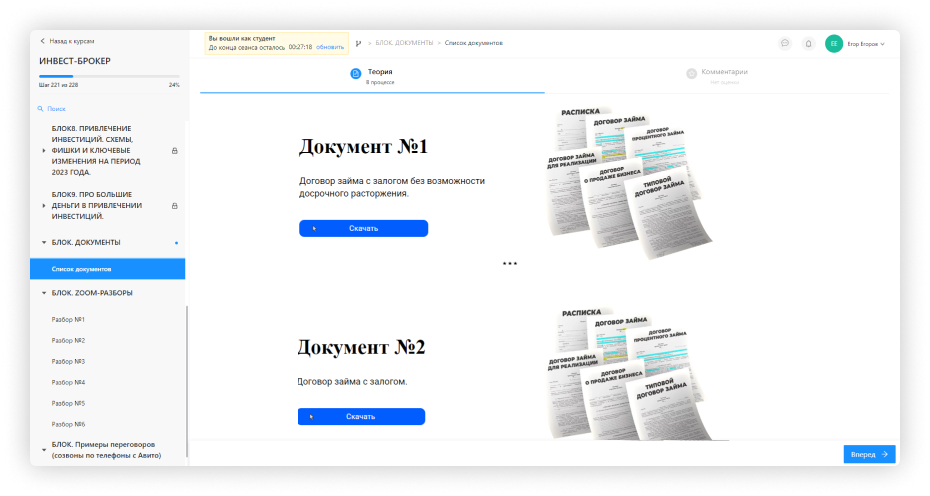
Task: Click the Документ №1 heading
Action: (363, 146)
